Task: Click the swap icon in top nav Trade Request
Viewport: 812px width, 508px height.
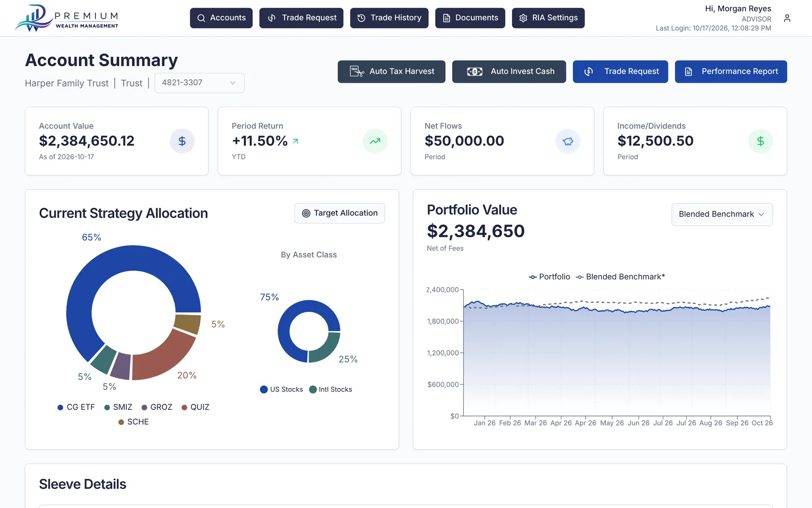Action: [x=272, y=18]
